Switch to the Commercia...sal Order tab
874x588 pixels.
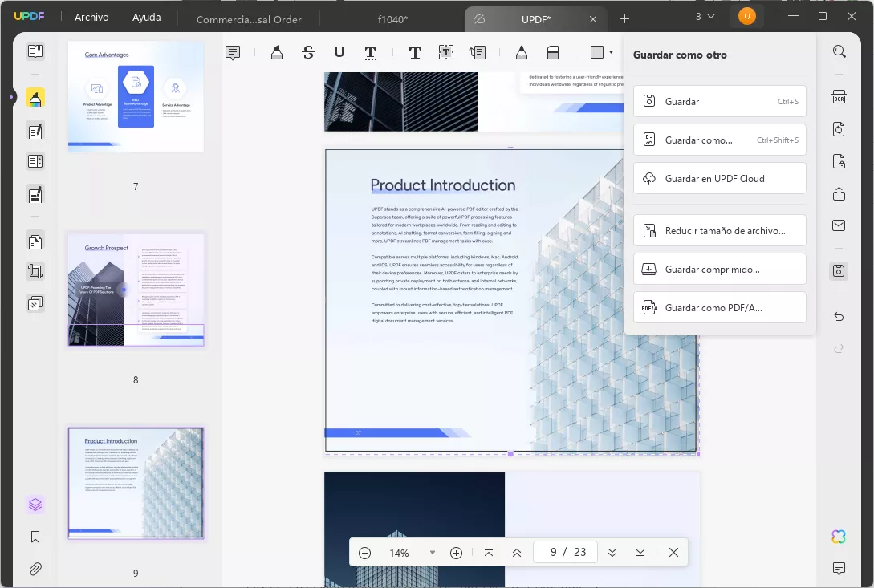[x=249, y=19]
